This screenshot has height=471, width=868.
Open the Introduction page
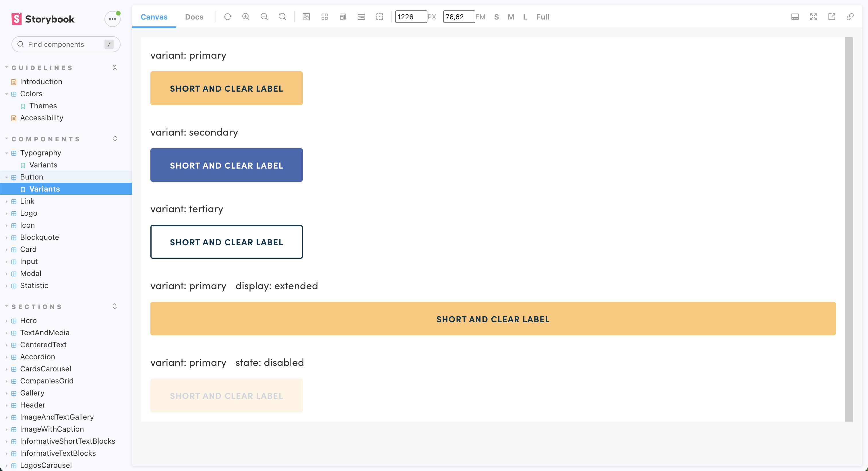click(x=41, y=82)
